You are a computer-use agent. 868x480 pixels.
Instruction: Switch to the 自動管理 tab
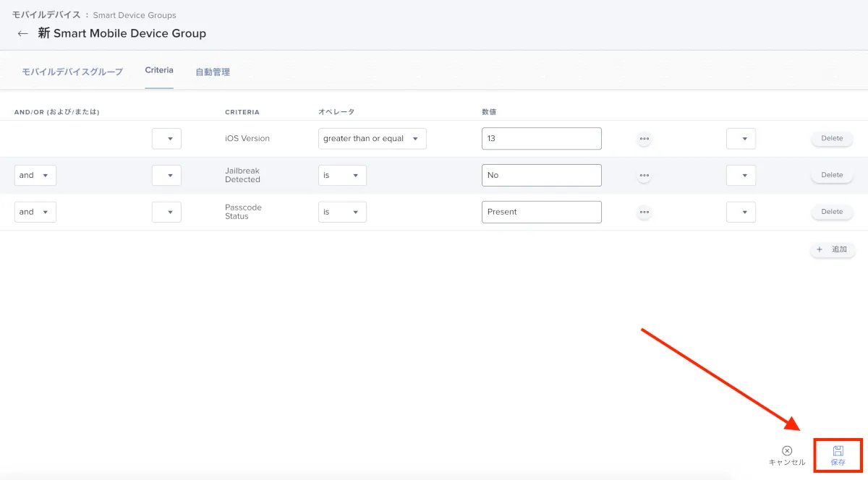(x=213, y=72)
